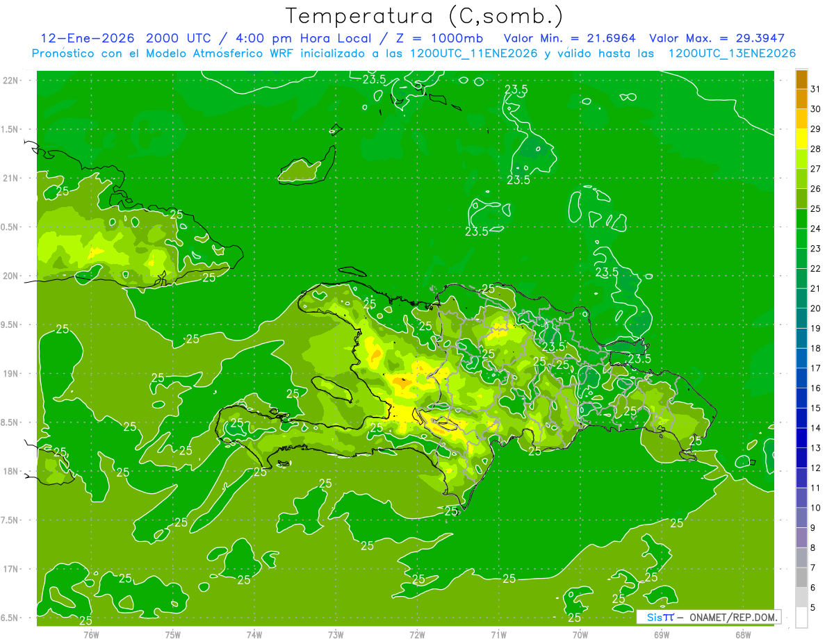Click the "11" color scale label

point(816,488)
